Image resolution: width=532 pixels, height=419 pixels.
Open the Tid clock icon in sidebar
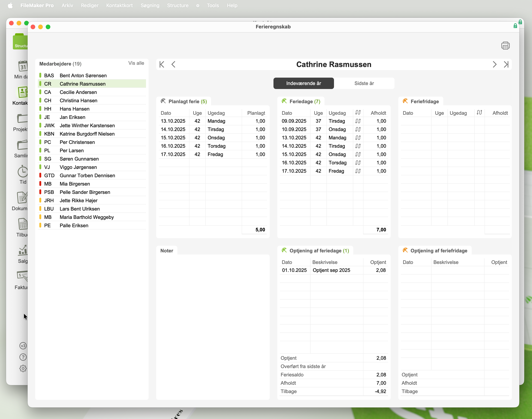tap(23, 172)
